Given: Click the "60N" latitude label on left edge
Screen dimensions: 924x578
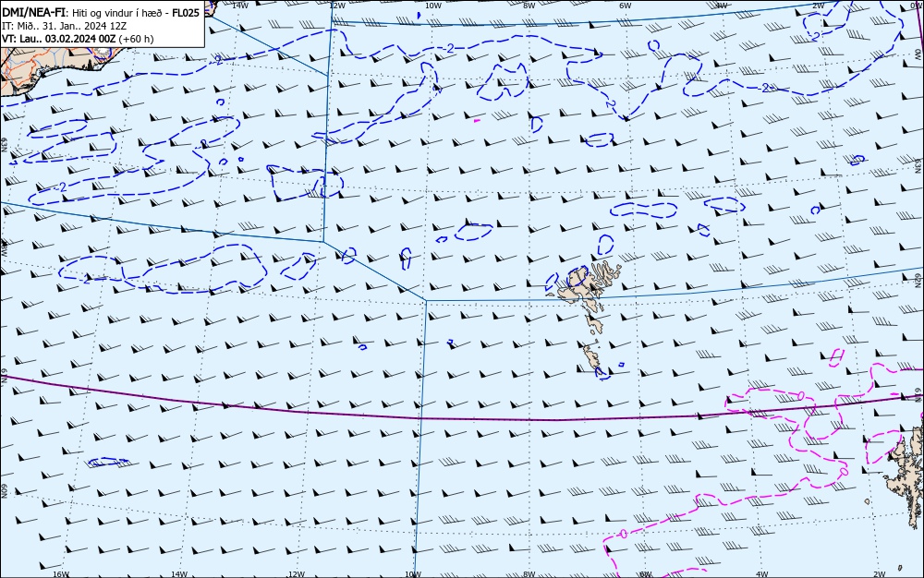Looking at the screenshot, I should point(4,491).
